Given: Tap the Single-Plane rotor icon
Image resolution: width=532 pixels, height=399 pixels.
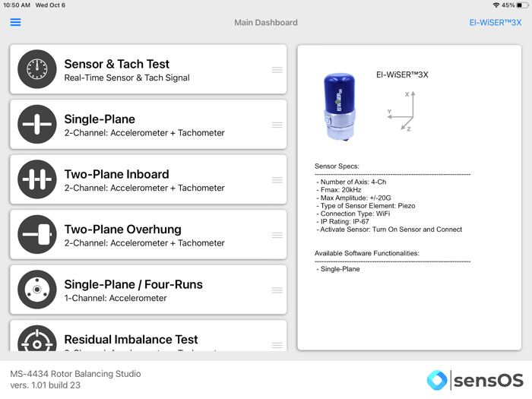Looking at the screenshot, I should coord(37,125).
